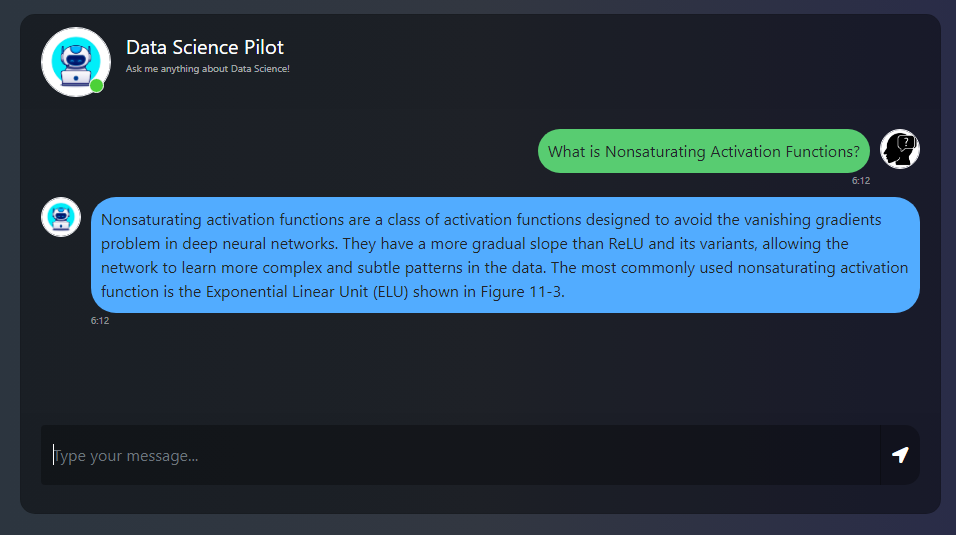956x535 pixels.
Task: Click the user avatar beside the question
Action: (x=899, y=150)
